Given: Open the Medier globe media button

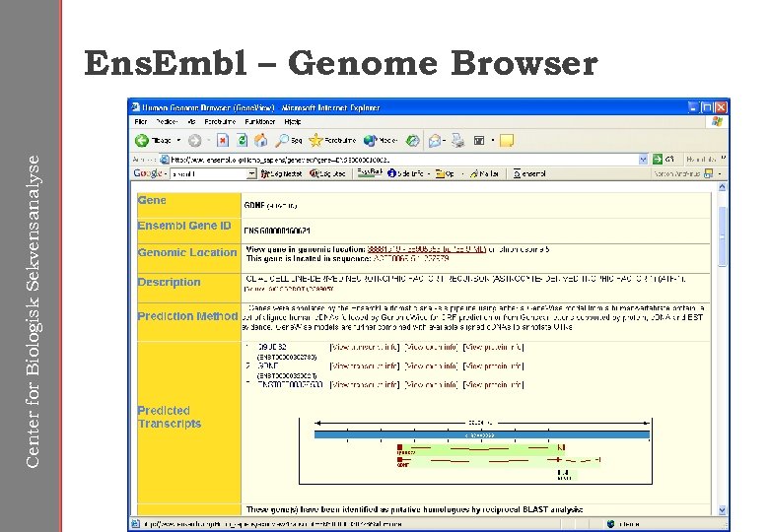Looking at the screenshot, I should pos(381,141).
